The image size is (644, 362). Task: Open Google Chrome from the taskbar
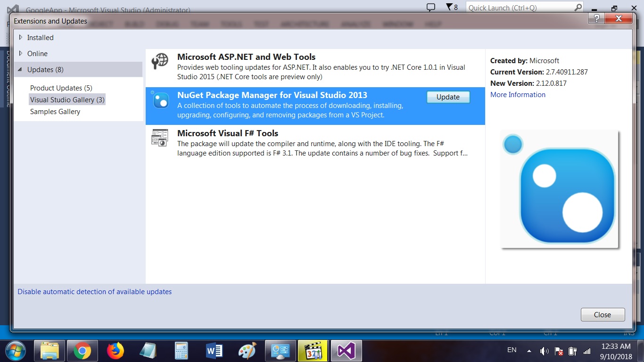82,351
